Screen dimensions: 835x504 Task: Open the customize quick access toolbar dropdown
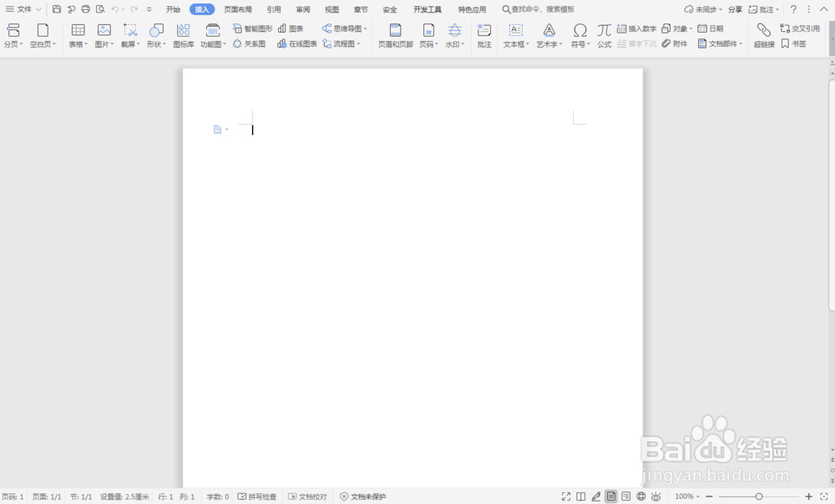tap(149, 9)
